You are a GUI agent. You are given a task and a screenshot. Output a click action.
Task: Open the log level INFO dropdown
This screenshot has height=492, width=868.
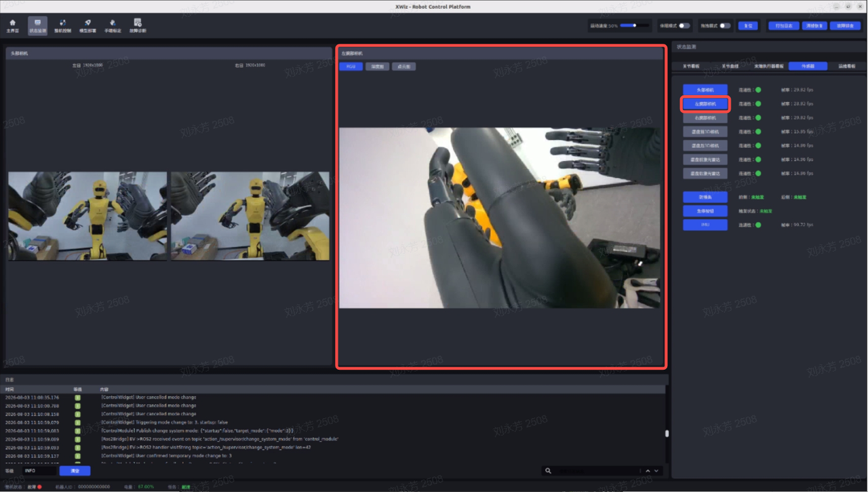tap(39, 471)
